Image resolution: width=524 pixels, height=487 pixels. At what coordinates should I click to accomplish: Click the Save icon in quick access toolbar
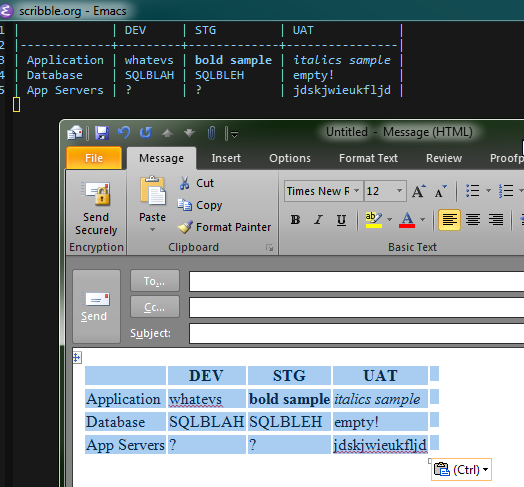102,133
